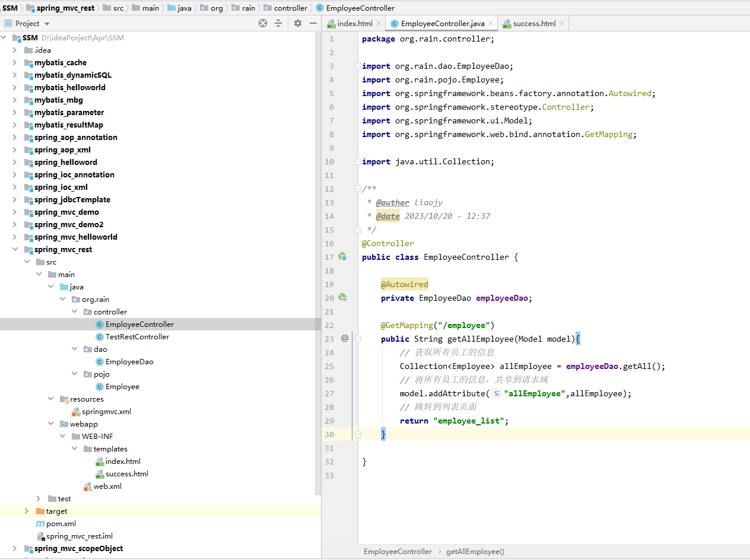Click the EmployeeController class icon in tree
The height and width of the screenshot is (560, 750).
click(100, 324)
